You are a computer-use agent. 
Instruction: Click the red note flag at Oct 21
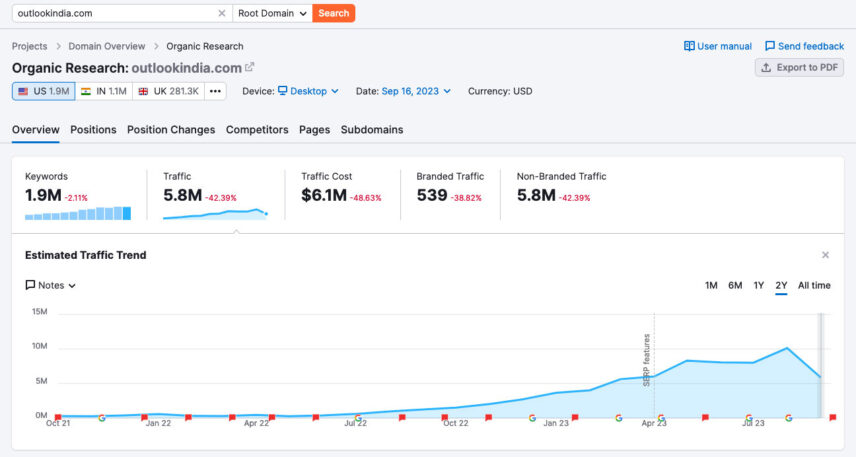pos(58,417)
